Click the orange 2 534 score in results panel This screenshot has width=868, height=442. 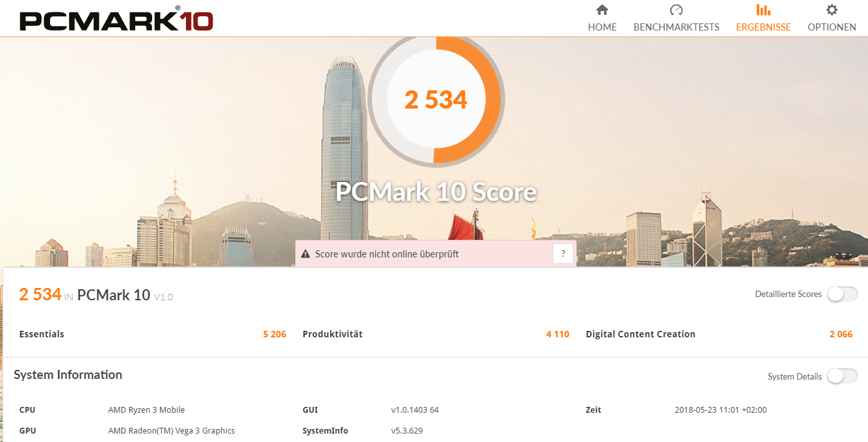40,294
